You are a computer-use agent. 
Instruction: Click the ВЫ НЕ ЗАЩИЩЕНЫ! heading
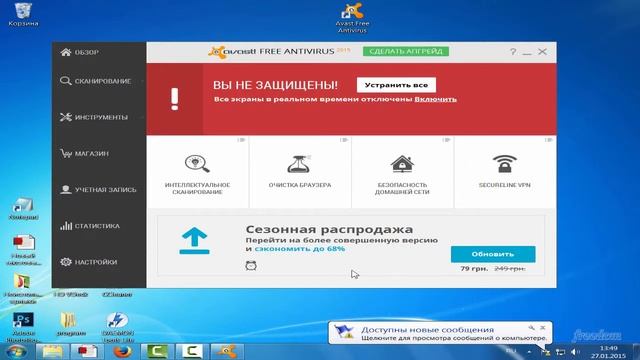click(276, 85)
